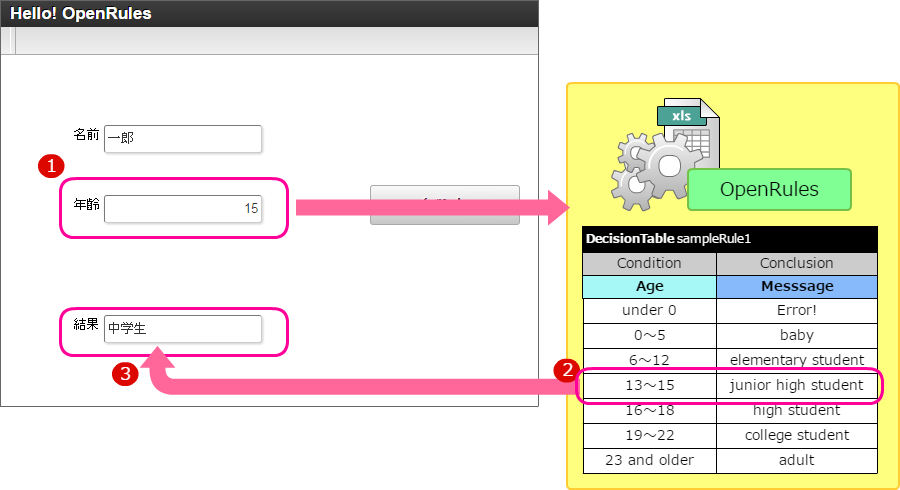Click the green OpenRules label box

[769, 189]
